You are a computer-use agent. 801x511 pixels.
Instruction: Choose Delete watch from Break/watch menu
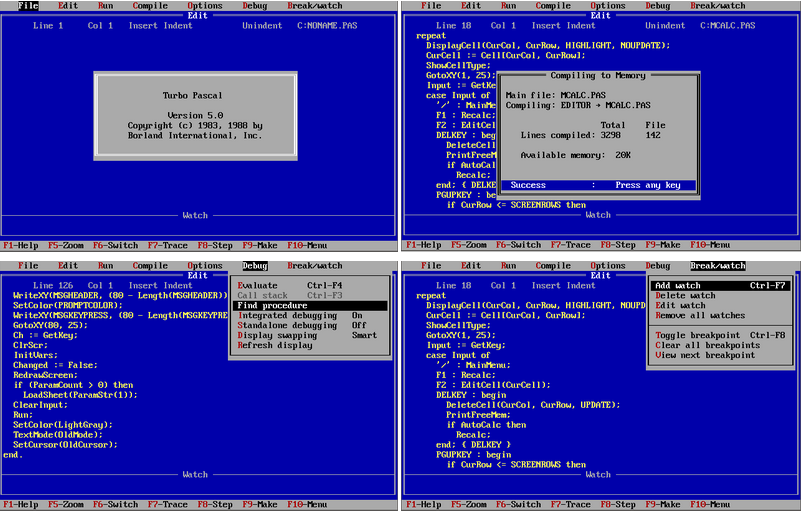[x=685, y=295]
